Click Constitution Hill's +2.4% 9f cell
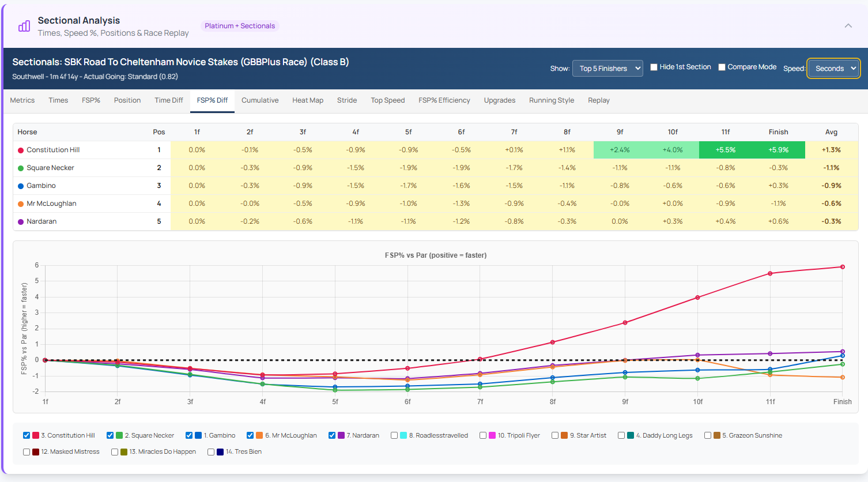The width and height of the screenshot is (868, 482). (x=620, y=150)
